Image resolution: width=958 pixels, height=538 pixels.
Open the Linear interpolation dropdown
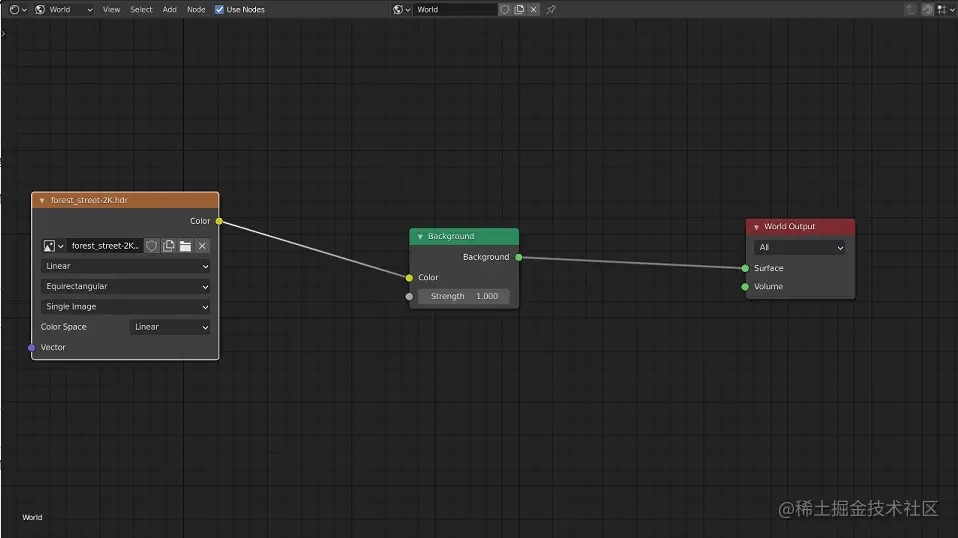pos(126,266)
